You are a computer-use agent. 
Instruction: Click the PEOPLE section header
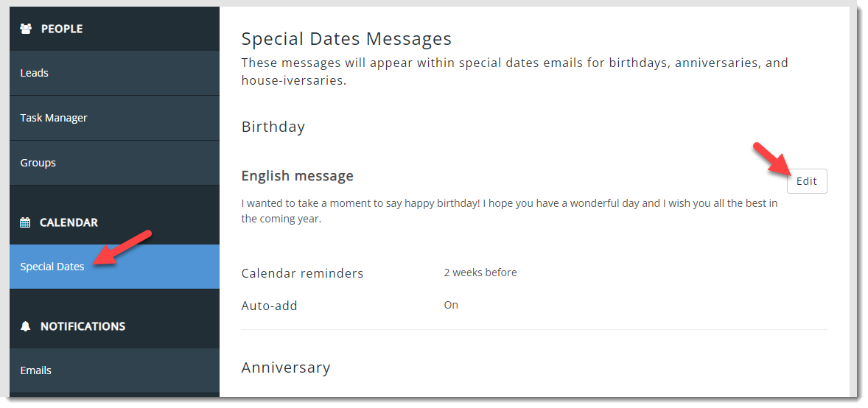tap(62, 29)
